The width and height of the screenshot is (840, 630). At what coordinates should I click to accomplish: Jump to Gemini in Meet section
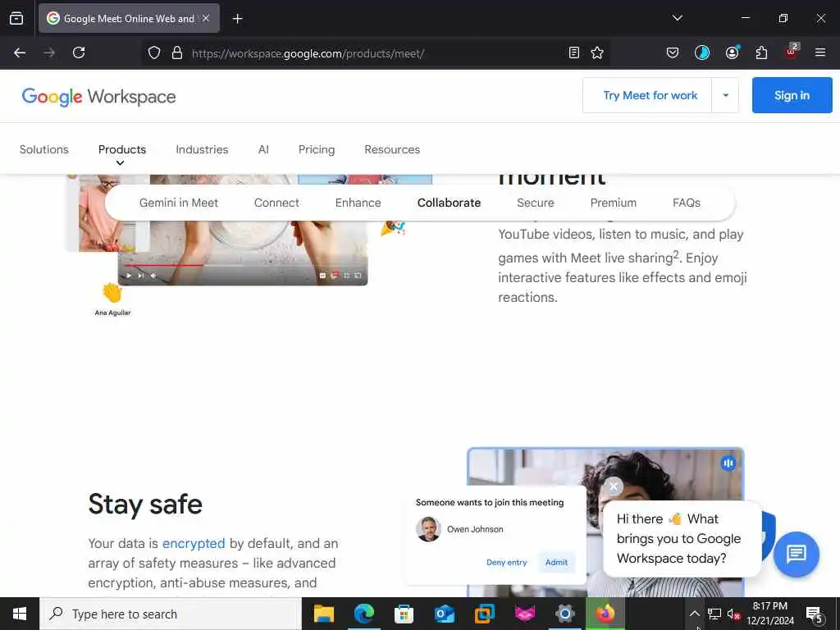tap(178, 203)
